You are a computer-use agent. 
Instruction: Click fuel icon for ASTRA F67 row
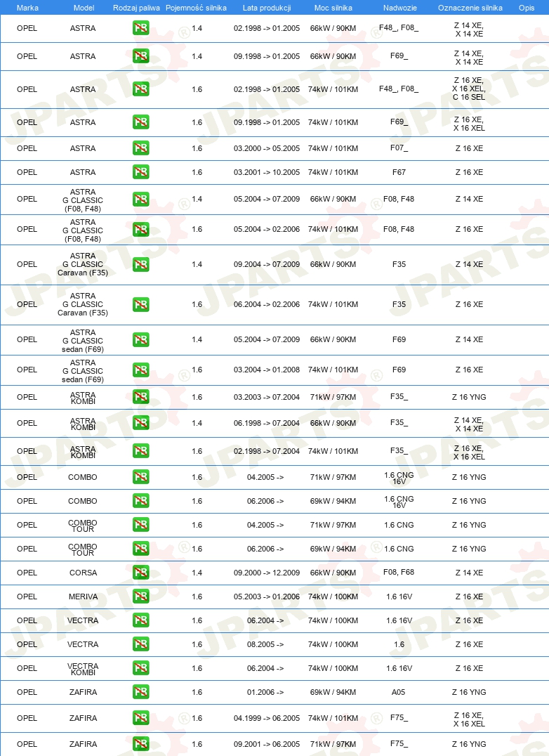[x=140, y=172]
